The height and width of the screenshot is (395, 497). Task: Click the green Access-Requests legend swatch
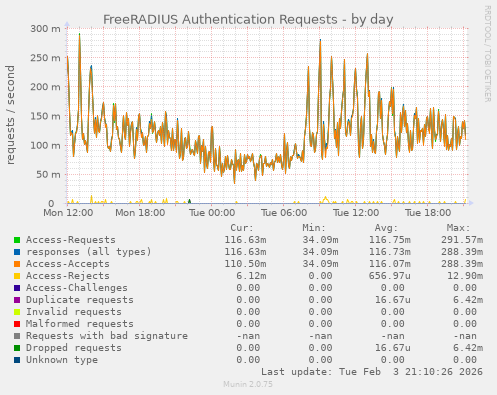pyautogui.click(x=17, y=240)
